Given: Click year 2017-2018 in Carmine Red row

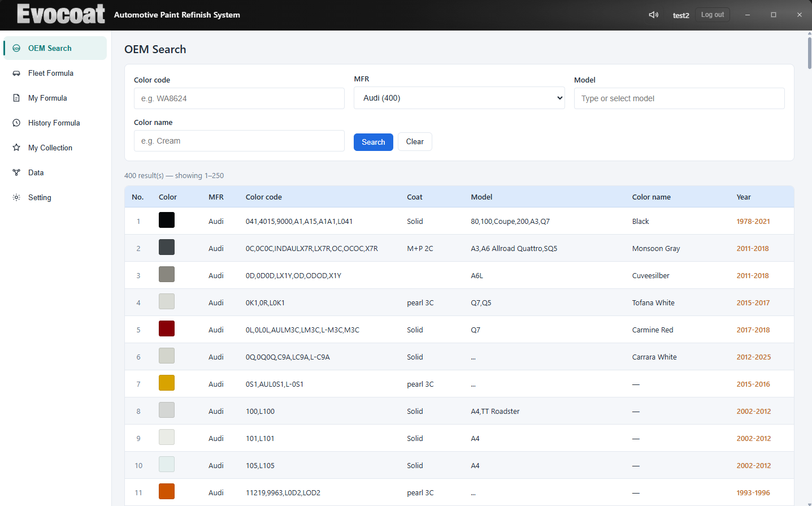Looking at the screenshot, I should (x=753, y=330).
